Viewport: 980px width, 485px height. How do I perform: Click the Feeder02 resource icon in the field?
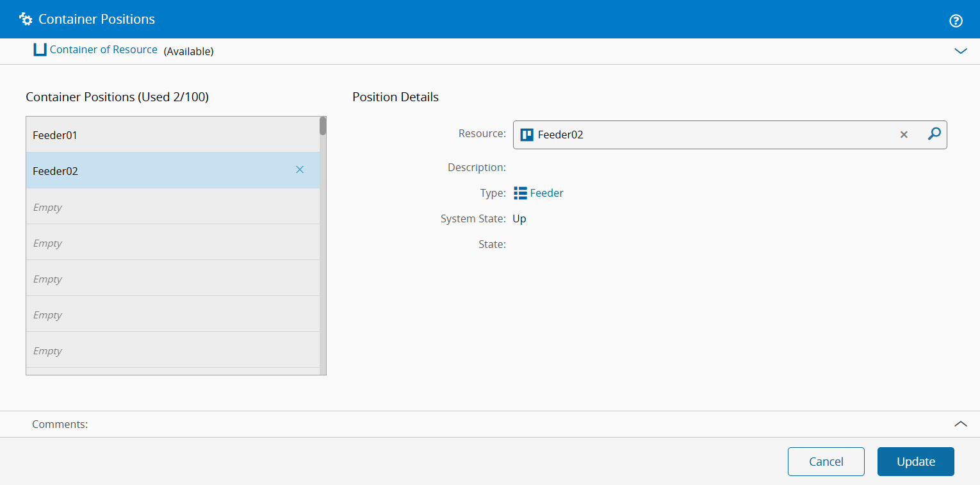527,135
